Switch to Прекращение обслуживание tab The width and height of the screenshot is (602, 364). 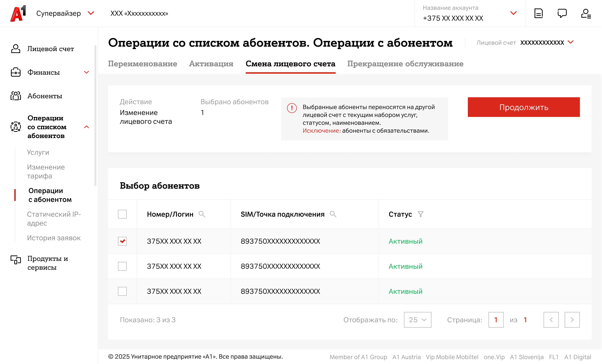point(405,64)
